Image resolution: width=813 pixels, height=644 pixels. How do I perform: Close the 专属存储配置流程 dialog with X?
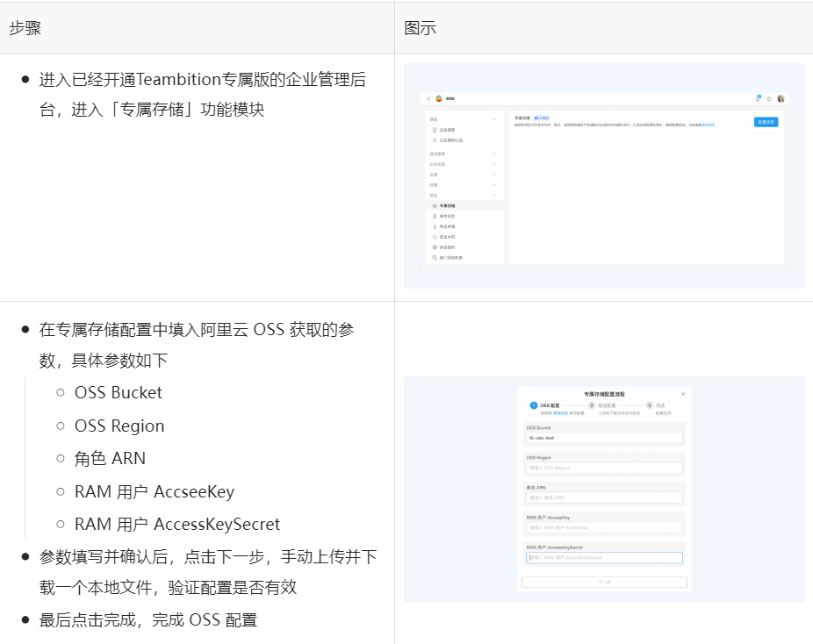pyautogui.click(x=683, y=394)
